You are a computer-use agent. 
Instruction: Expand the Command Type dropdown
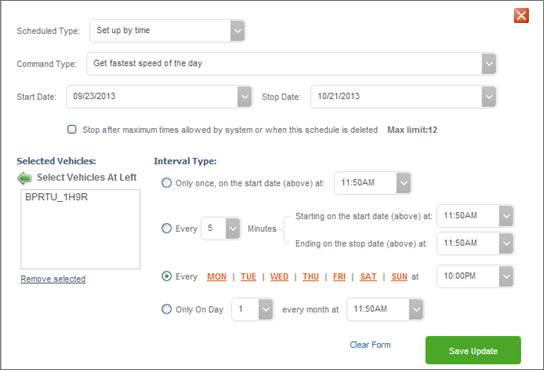point(488,64)
